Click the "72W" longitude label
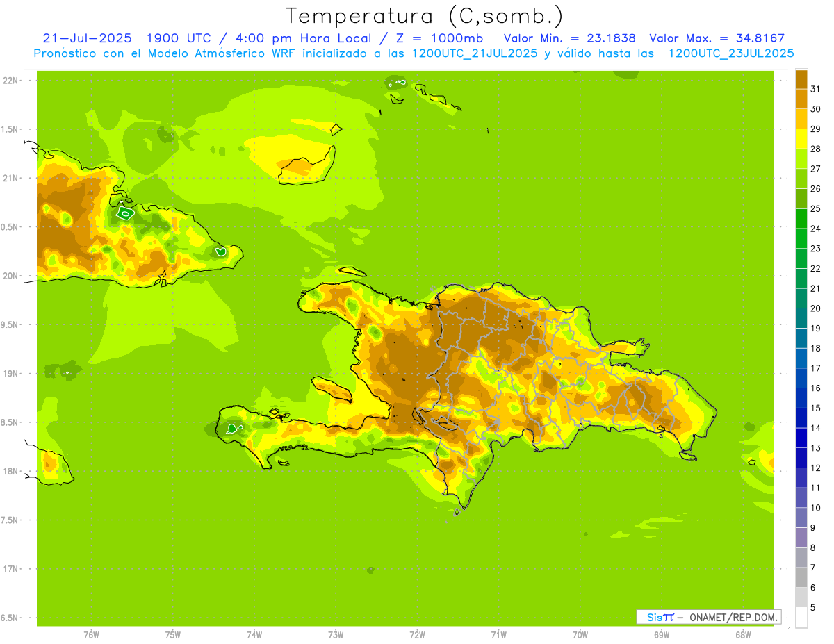834x644 pixels. [x=417, y=636]
